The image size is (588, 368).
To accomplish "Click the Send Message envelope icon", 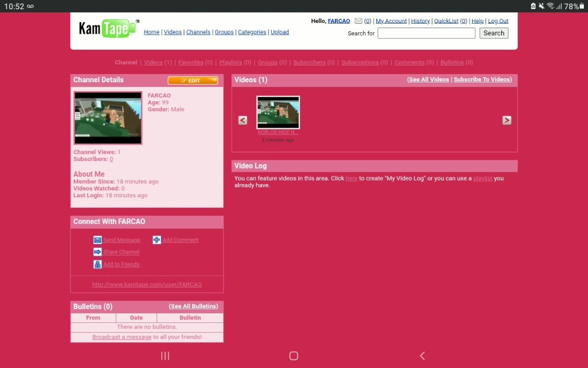I will 97,240.
